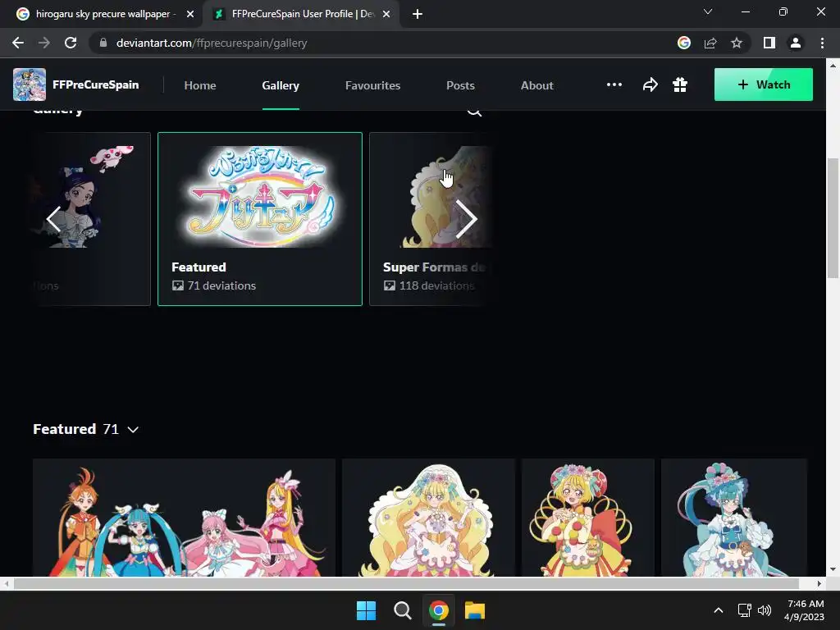Open Google icon in address bar
The image size is (840, 630).
tap(683, 43)
